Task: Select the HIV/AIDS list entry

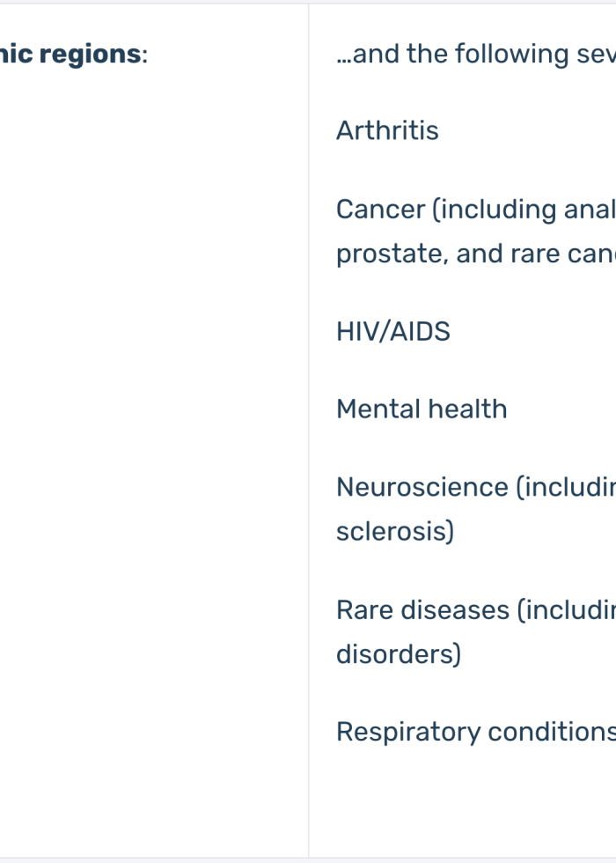Action: pyautogui.click(x=393, y=332)
